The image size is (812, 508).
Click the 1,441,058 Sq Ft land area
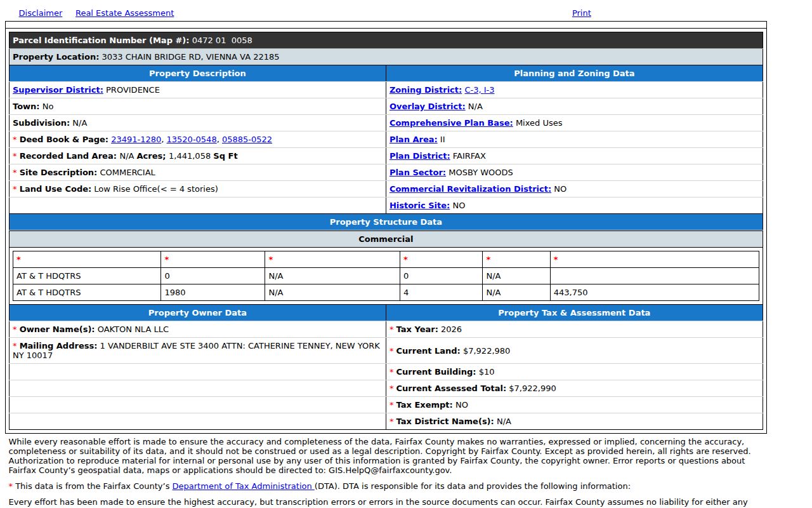203,156
